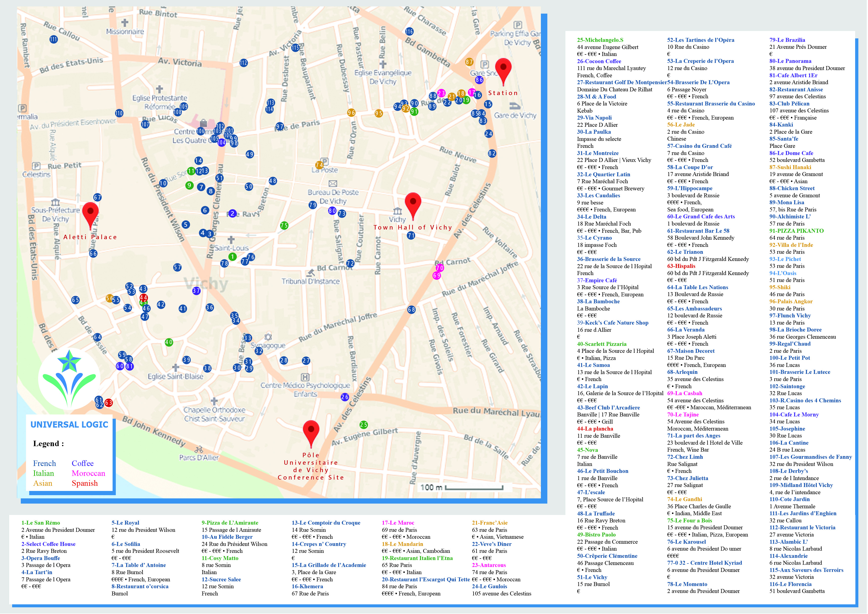Click the Missionnaire cross icon
The width and height of the screenshot is (868, 614).
point(125,23)
